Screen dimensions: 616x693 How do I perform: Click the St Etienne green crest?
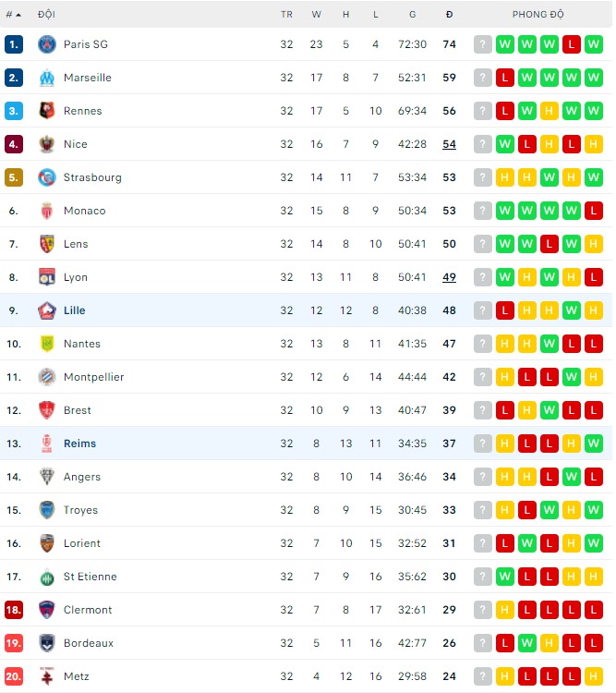point(47,577)
